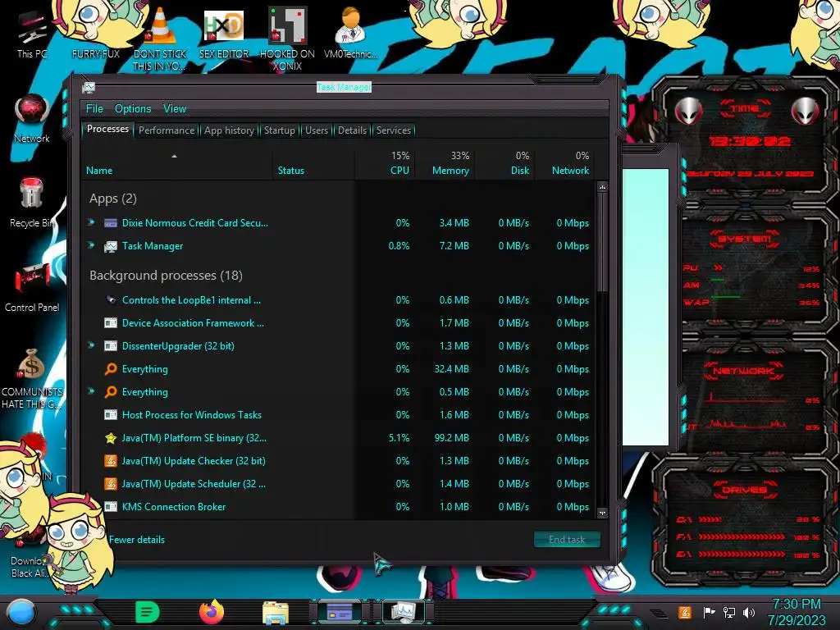Open the Network desktop icon
The height and width of the screenshot is (630, 840).
32,118
